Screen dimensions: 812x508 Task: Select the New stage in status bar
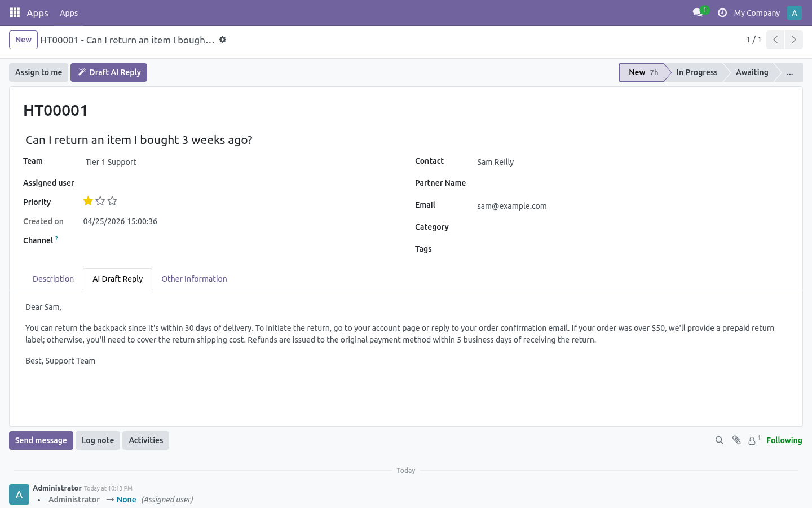click(643, 72)
